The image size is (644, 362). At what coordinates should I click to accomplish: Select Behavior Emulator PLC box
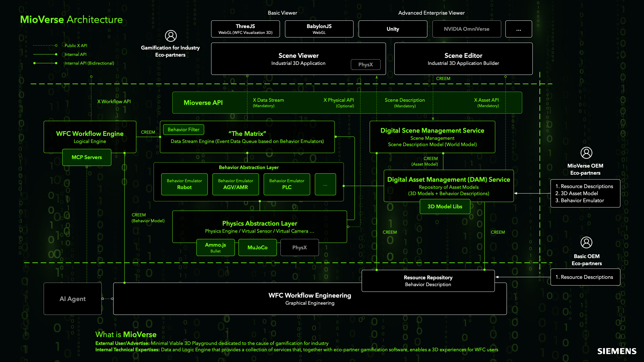tap(287, 184)
